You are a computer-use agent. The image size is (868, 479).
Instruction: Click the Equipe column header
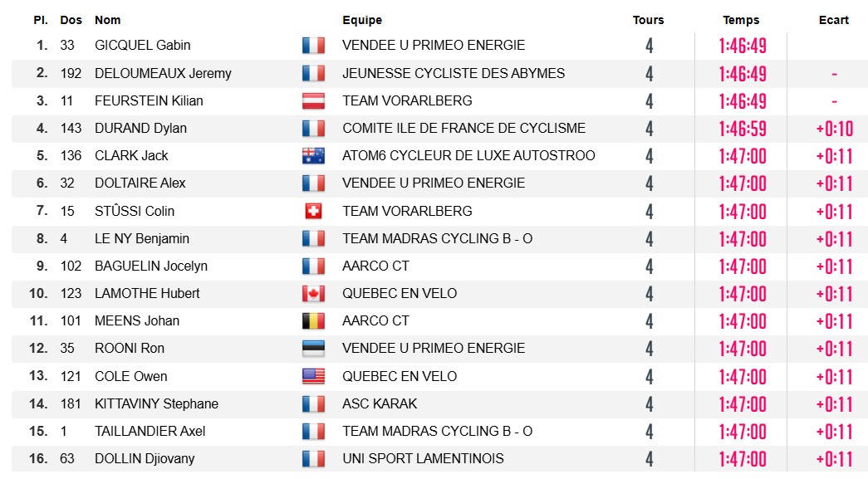point(362,20)
